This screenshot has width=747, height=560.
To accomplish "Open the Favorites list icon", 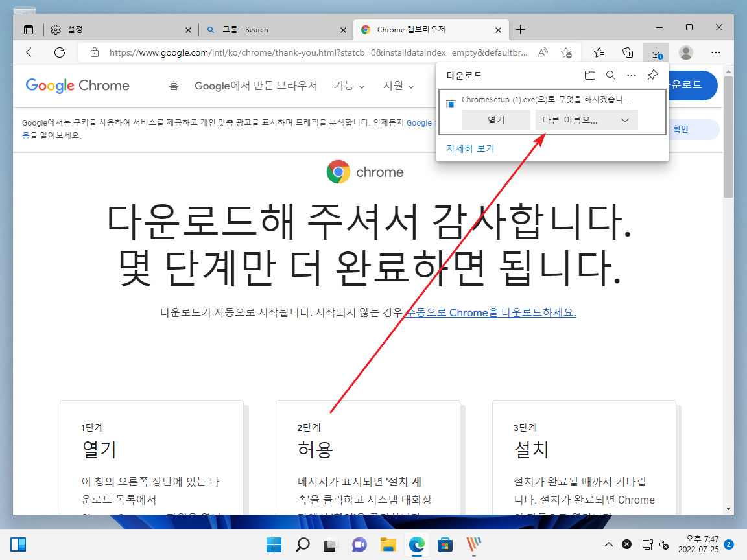I will click(599, 52).
